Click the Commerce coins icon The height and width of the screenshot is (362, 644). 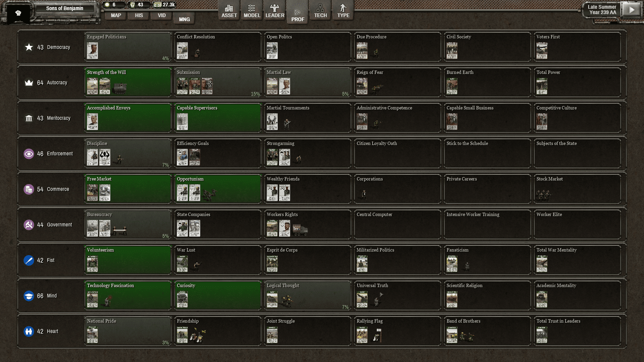[29, 189]
